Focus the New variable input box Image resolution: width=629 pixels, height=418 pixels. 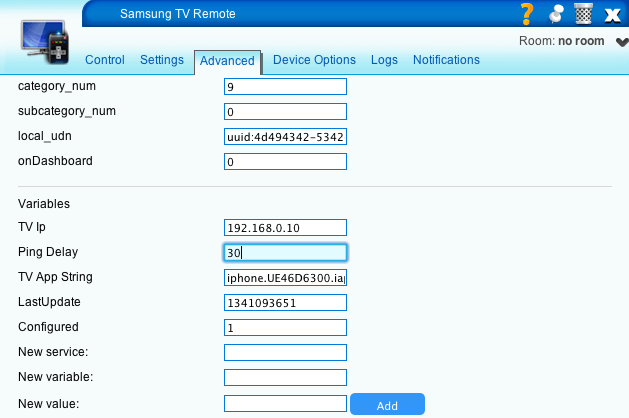point(285,377)
